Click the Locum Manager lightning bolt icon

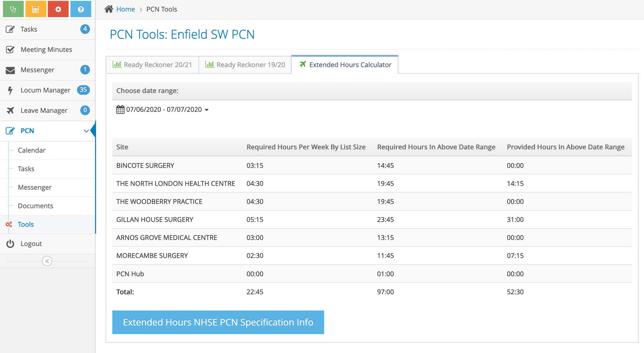[x=10, y=90]
